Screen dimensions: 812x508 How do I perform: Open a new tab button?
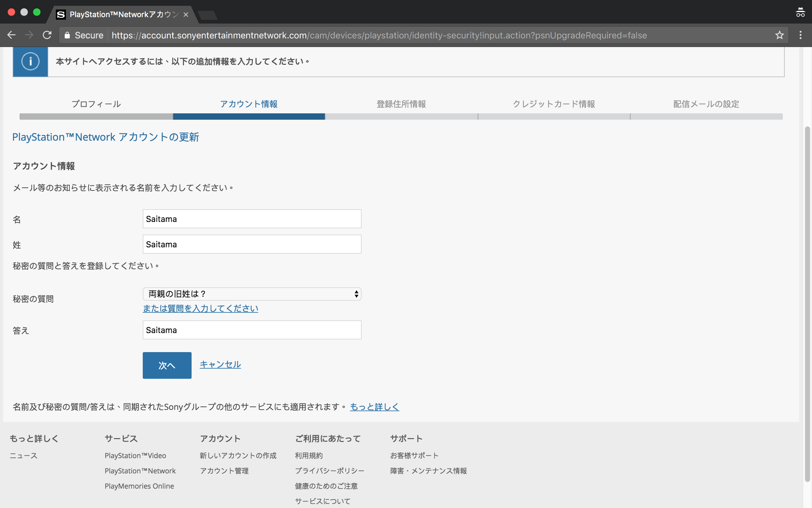208,15
